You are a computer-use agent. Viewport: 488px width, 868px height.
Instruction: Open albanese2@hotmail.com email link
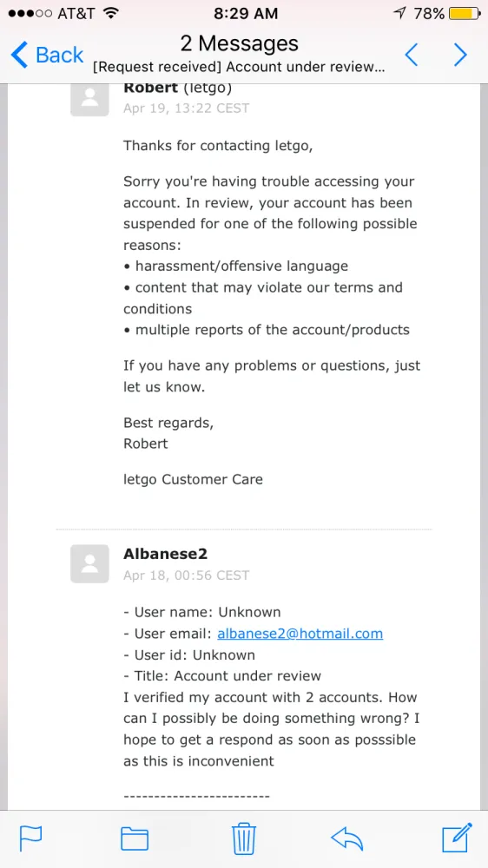tap(300, 634)
